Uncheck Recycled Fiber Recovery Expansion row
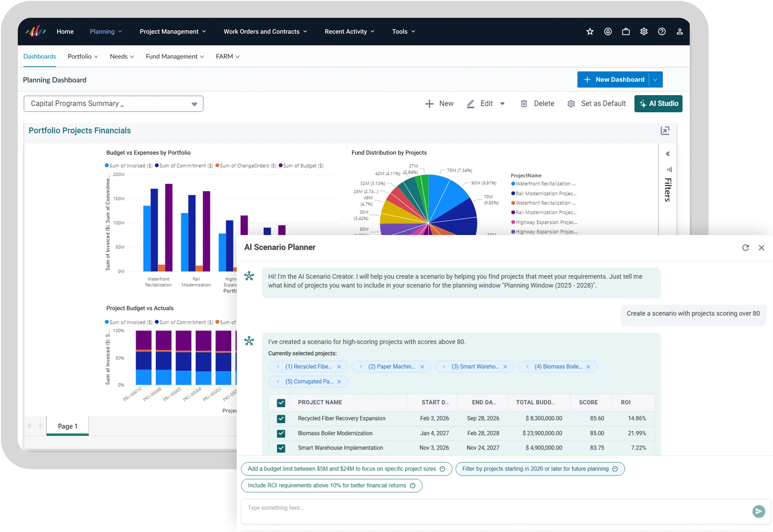The width and height of the screenshot is (773, 532). point(281,418)
